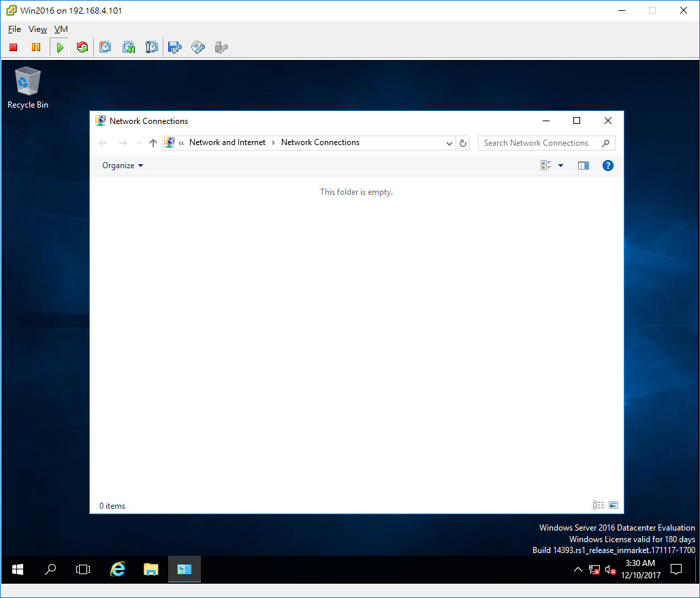Expand the breadcrumb overflow chevrons
This screenshot has height=598, width=700.
click(x=181, y=143)
